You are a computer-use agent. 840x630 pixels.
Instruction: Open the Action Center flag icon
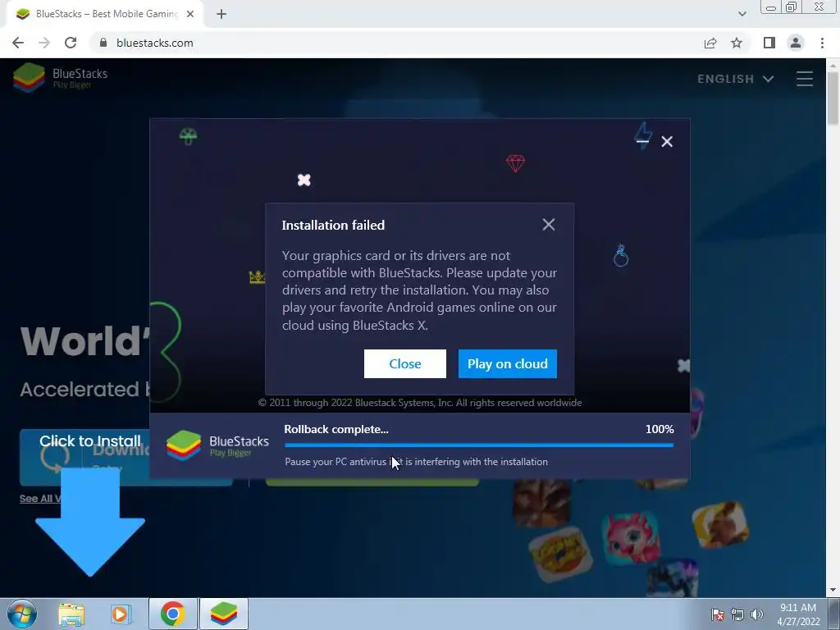pyautogui.click(x=718, y=614)
